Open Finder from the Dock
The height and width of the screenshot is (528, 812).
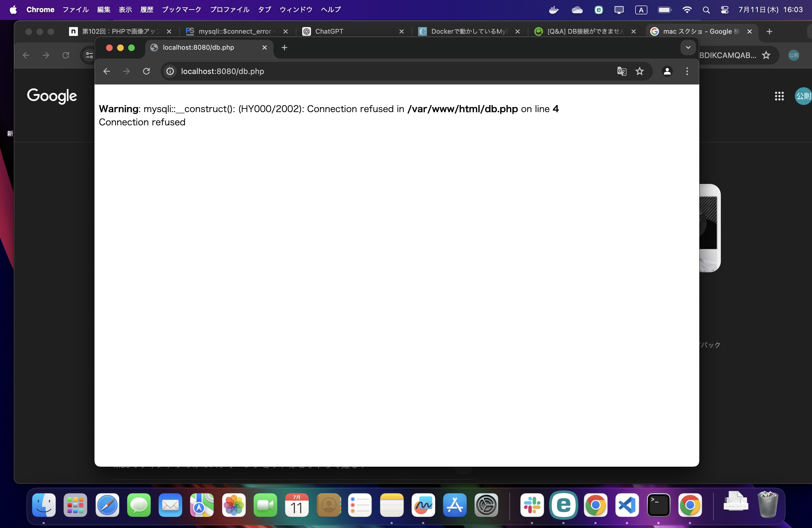(x=44, y=505)
